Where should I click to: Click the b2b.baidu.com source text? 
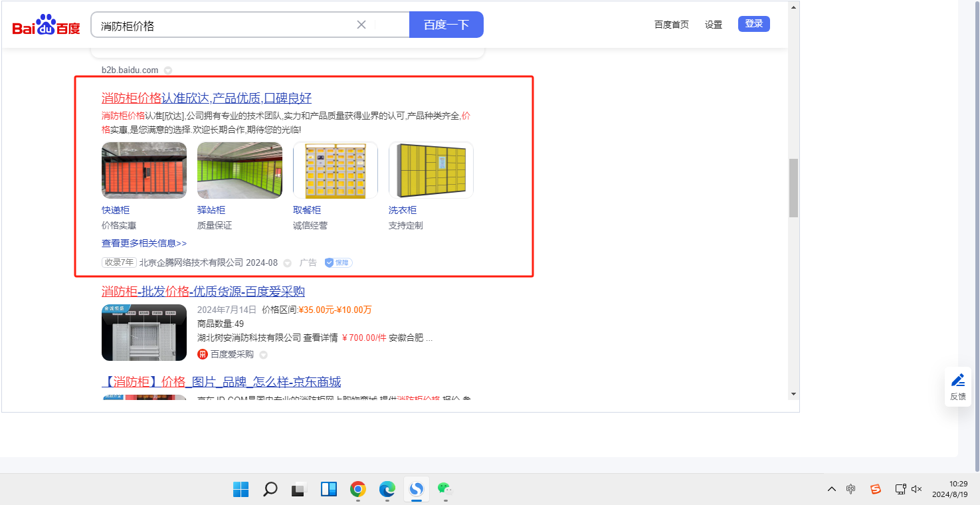(130, 70)
